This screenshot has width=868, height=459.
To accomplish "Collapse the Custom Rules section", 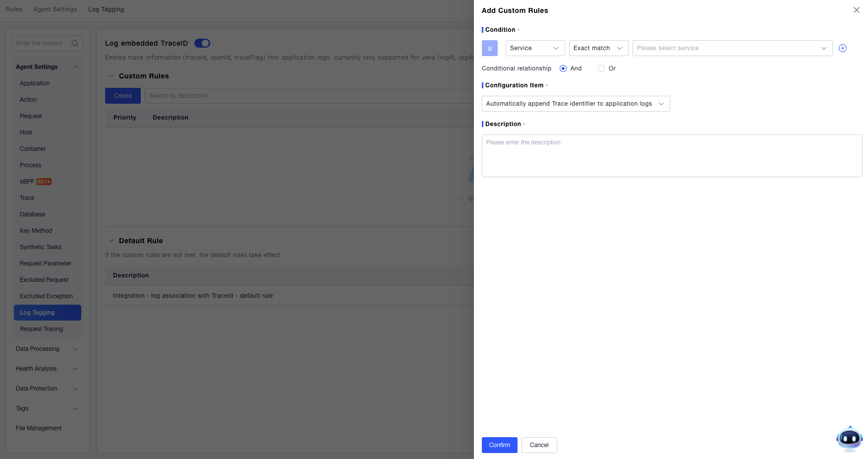I will (x=111, y=76).
